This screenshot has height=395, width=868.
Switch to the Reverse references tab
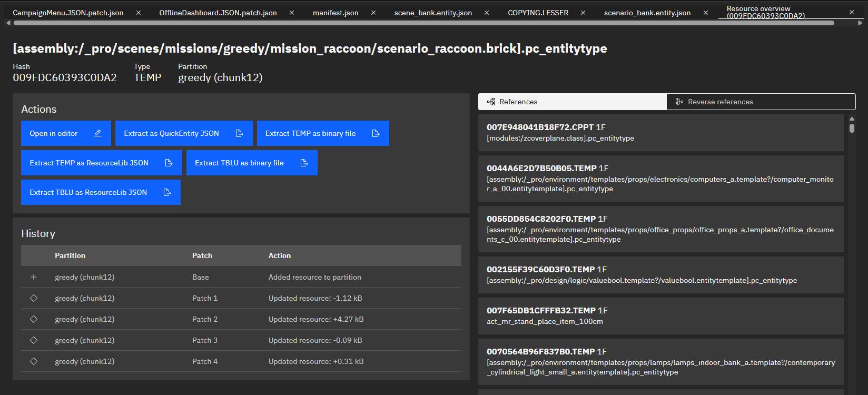click(761, 102)
